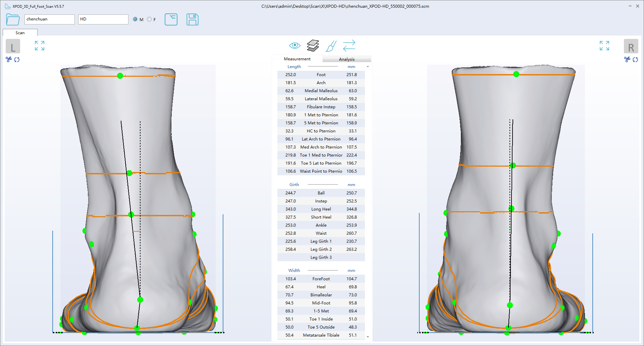
Task: Click the right foot rotate refresh icon
Action: [x=635, y=59]
